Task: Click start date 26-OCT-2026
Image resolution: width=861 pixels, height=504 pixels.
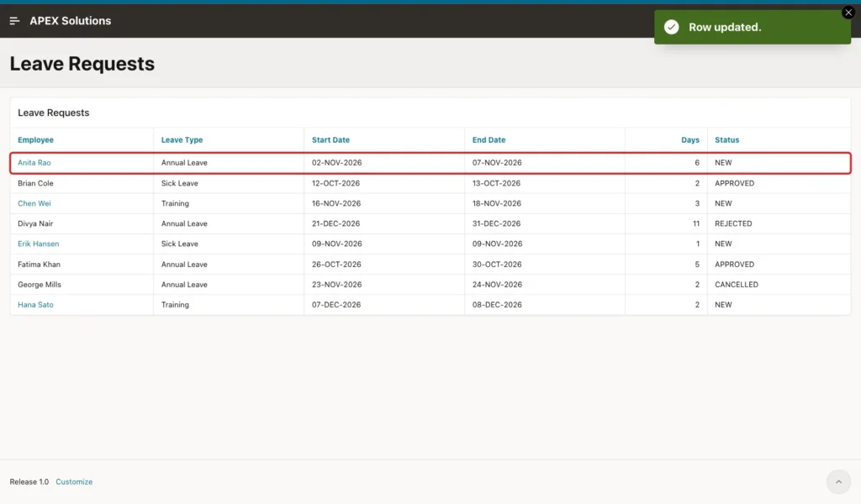Action: [336, 265]
